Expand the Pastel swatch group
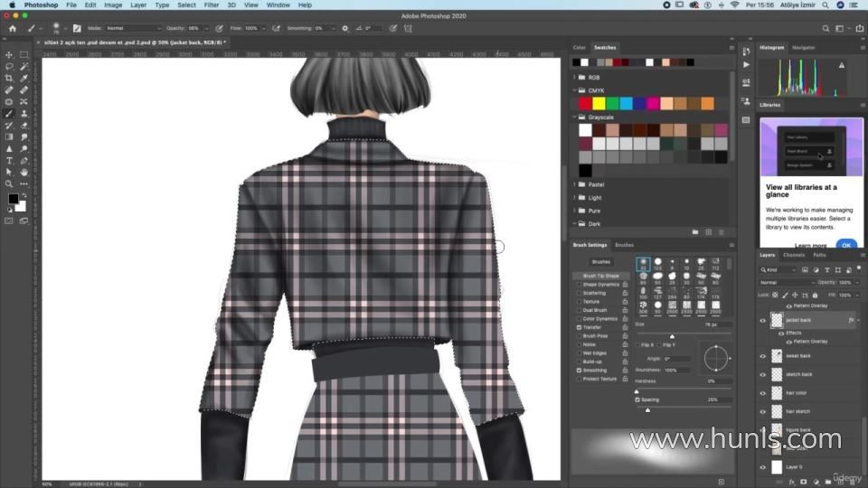868x488 pixels. click(575, 184)
